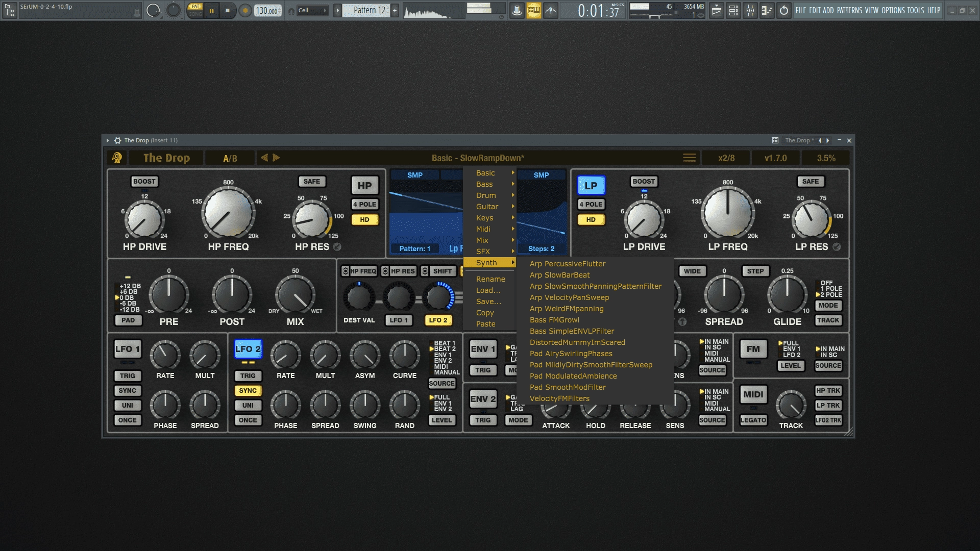Open the HELP menu
This screenshot has width=980, height=551.
[934, 10]
